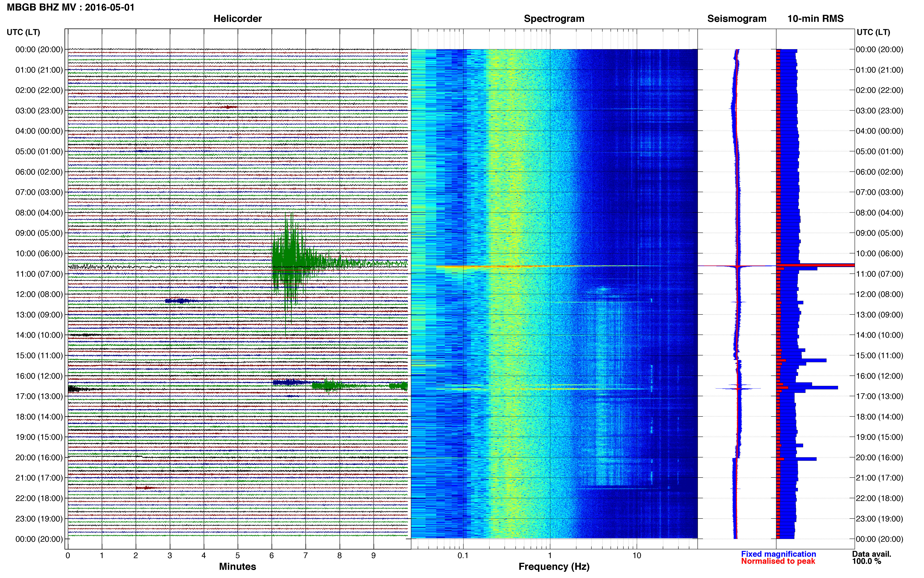
Task: Click '21:00 (17:00)' on the RMS panel time axis
Action: click(x=879, y=478)
